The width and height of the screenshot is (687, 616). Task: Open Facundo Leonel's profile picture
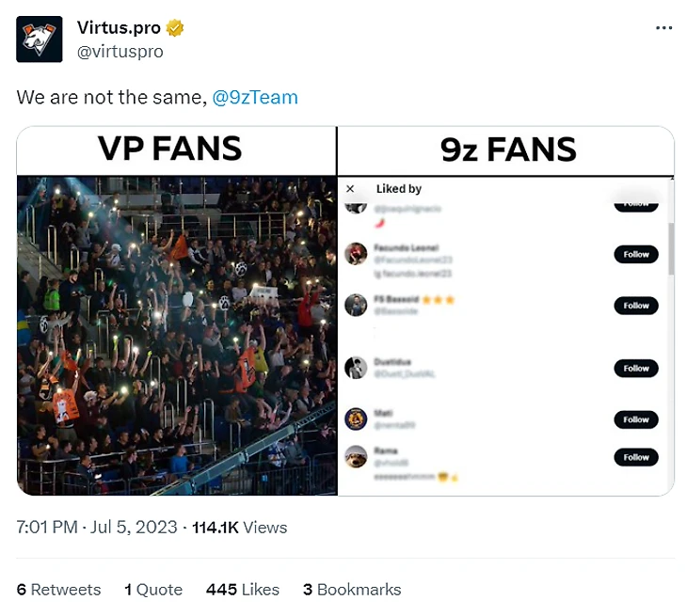(x=355, y=254)
